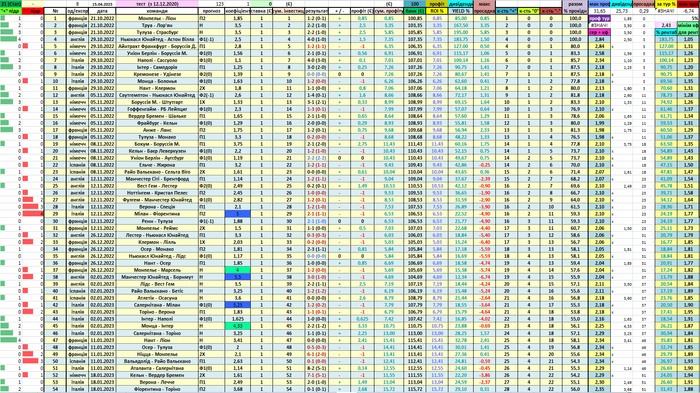Select the "команди" column header cell

point(157,11)
